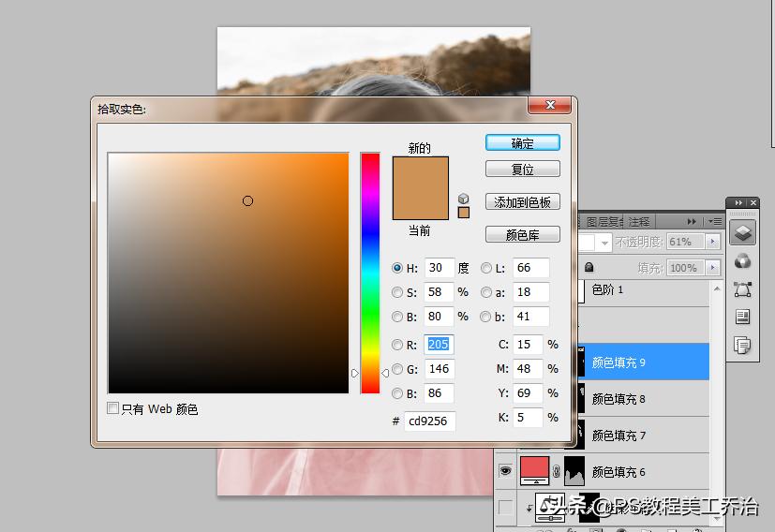Close the collapsed icon dock panel
Screen dimensions: 775x532
pyautogui.click(x=753, y=202)
